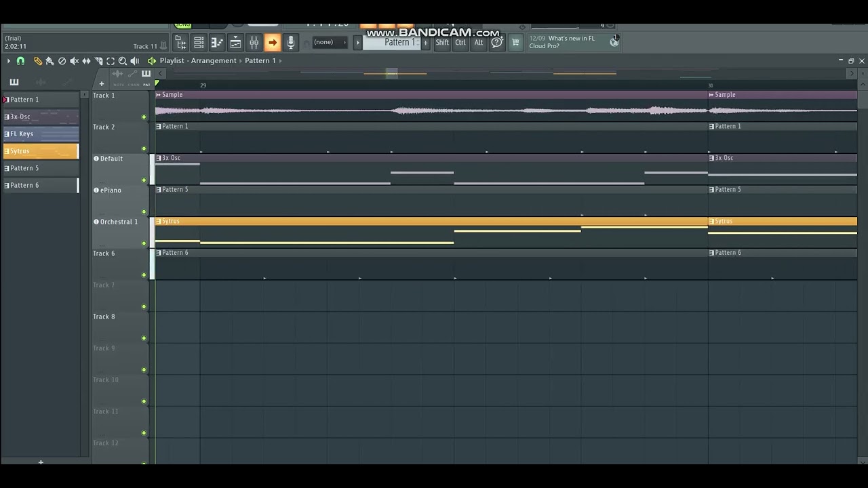Click Pattern 1 in the playlist breadcrumb
The width and height of the screenshot is (868, 488).
click(x=260, y=61)
